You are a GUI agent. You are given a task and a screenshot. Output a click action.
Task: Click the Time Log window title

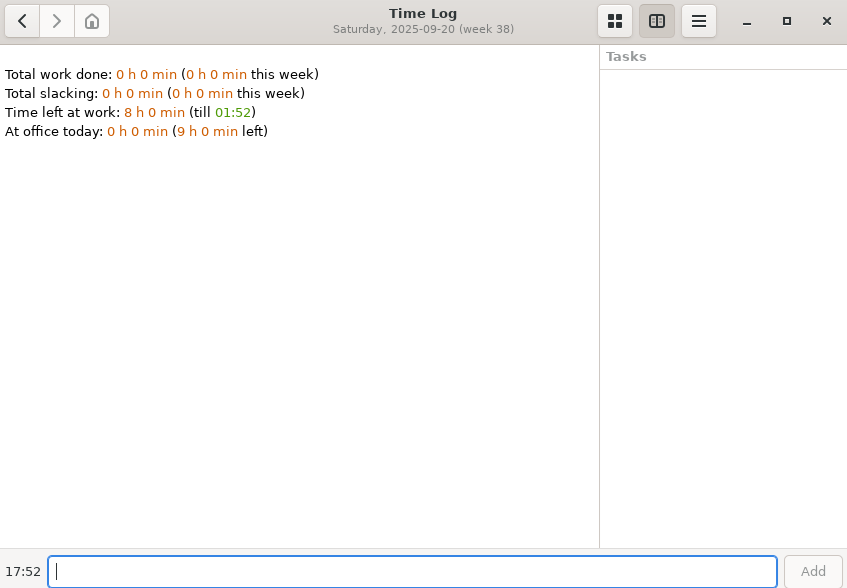(423, 13)
